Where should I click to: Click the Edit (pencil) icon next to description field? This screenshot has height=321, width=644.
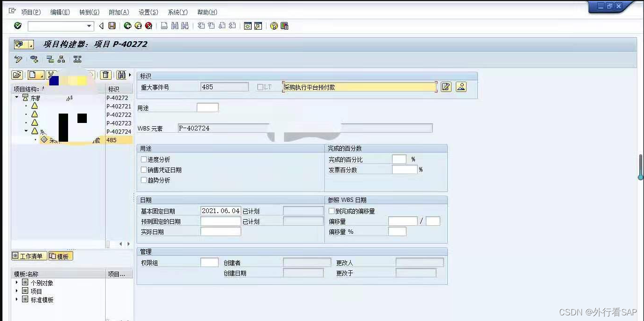[445, 87]
